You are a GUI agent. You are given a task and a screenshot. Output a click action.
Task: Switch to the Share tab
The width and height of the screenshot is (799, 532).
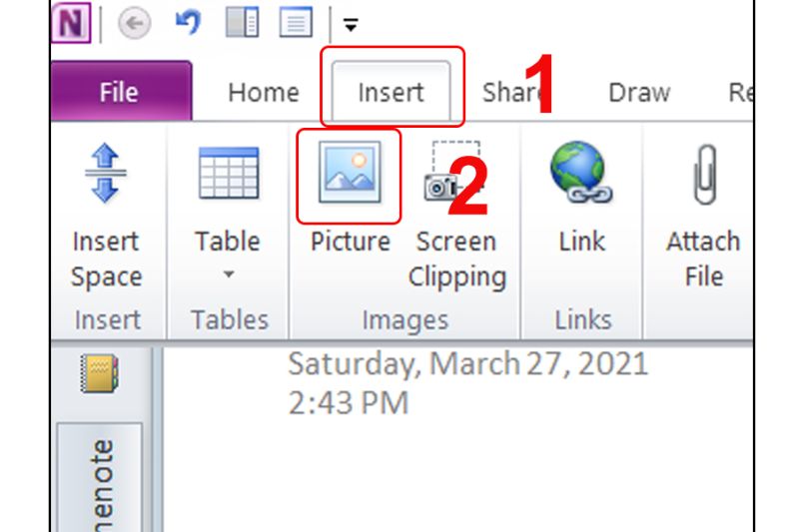(x=509, y=93)
